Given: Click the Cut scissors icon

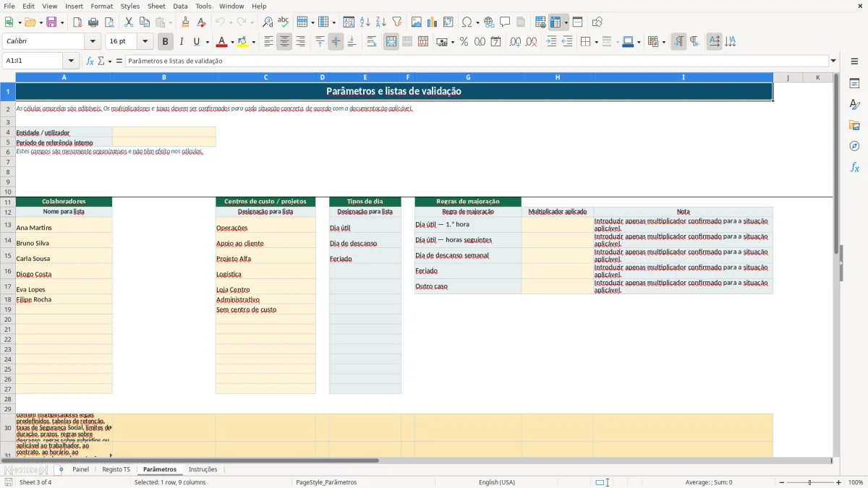Looking at the screenshot, I should pos(129,22).
